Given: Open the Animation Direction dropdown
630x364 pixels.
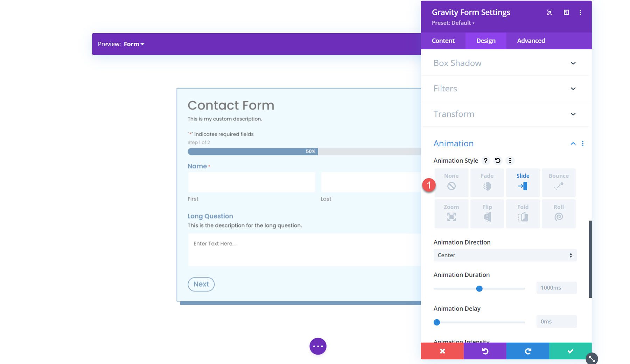Looking at the screenshot, I should click(x=504, y=255).
